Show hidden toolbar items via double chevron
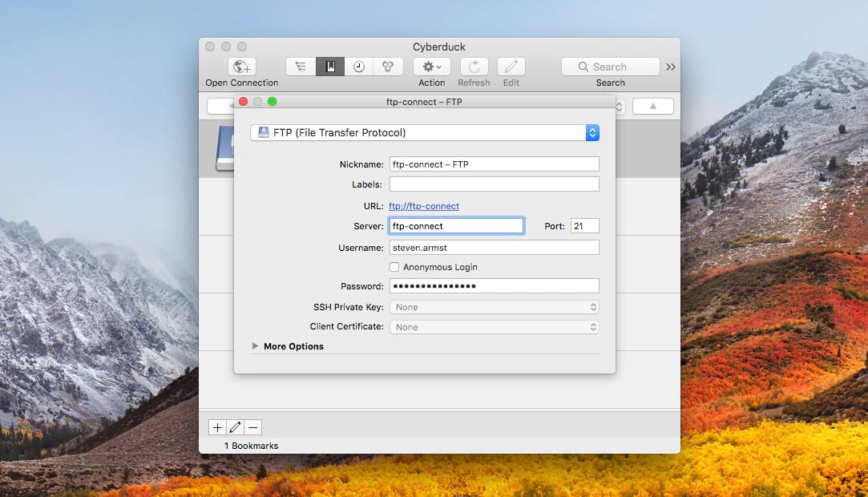Screen dimensions: 868x497 pyautogui.click(x=670, y=67)
